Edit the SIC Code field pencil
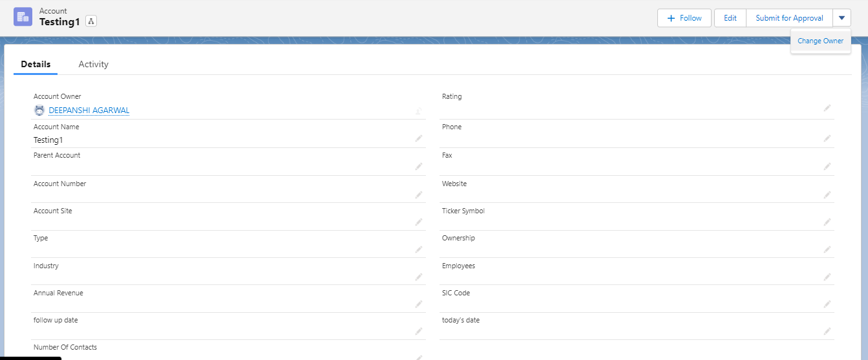868x360 pixels. point(827,304)
